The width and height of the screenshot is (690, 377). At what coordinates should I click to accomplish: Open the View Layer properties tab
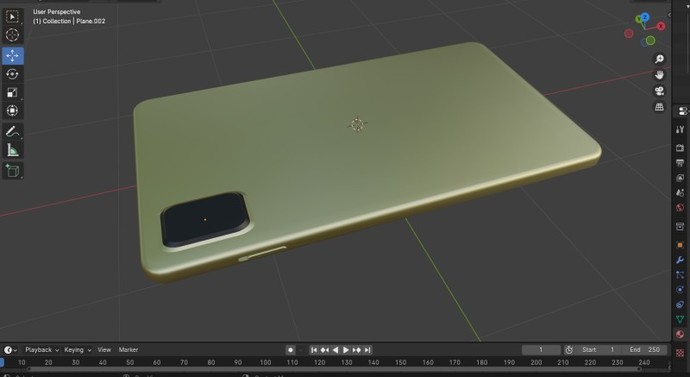coord(680,178)
